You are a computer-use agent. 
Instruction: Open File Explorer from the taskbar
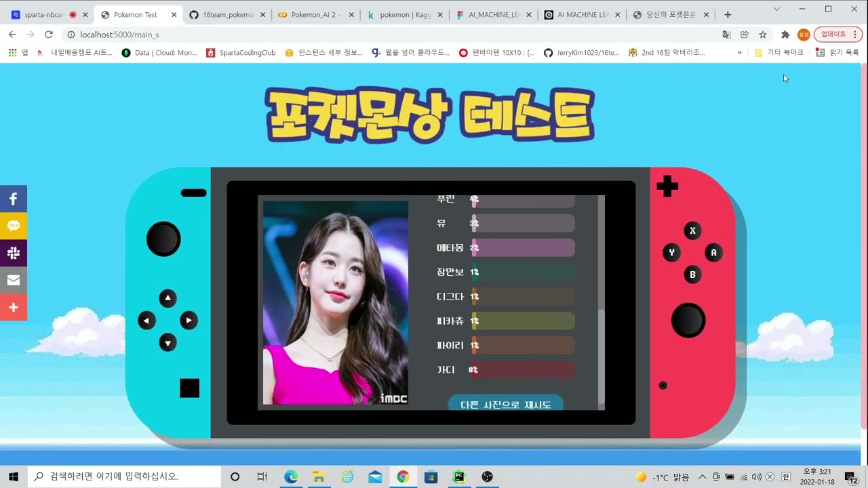(x=319, y=476)
